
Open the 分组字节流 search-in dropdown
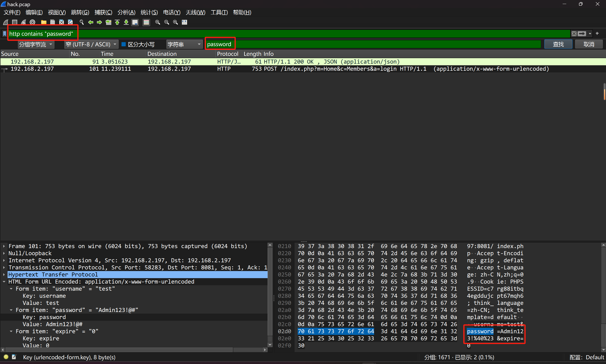tap(36, 44)
